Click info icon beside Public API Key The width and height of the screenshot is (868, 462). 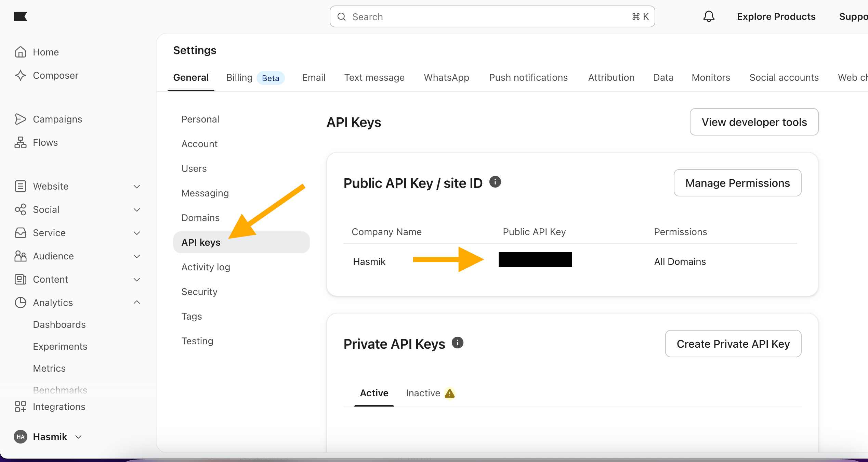coord(495,182)
